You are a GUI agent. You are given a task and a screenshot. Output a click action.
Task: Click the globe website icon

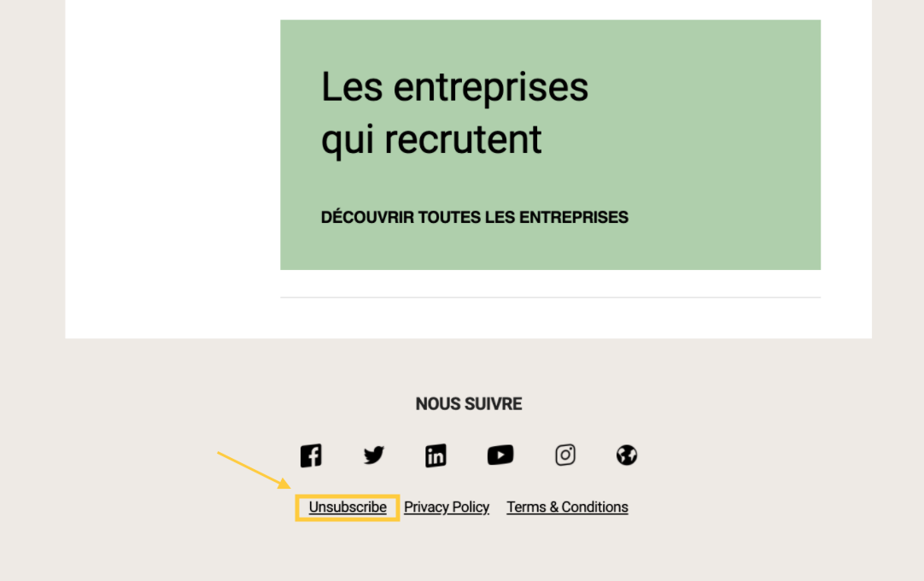pos(627,455)
